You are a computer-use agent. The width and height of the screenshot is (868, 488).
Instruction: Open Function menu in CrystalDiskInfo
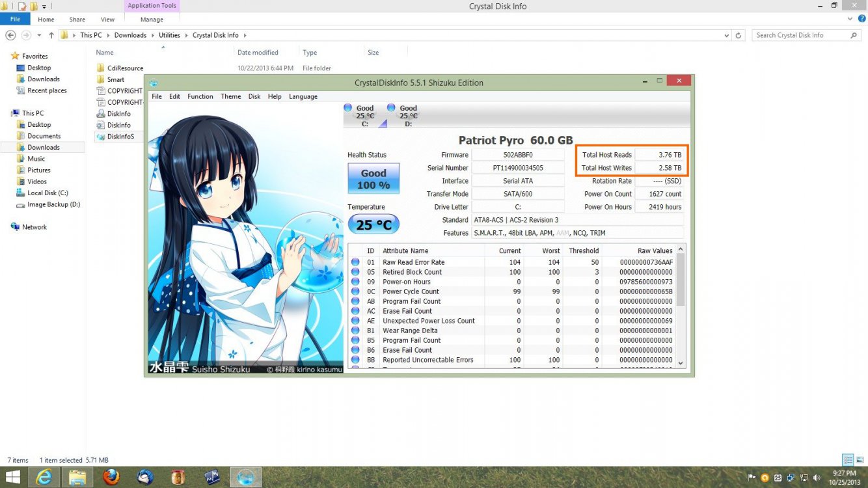click(x=200, y=96)
